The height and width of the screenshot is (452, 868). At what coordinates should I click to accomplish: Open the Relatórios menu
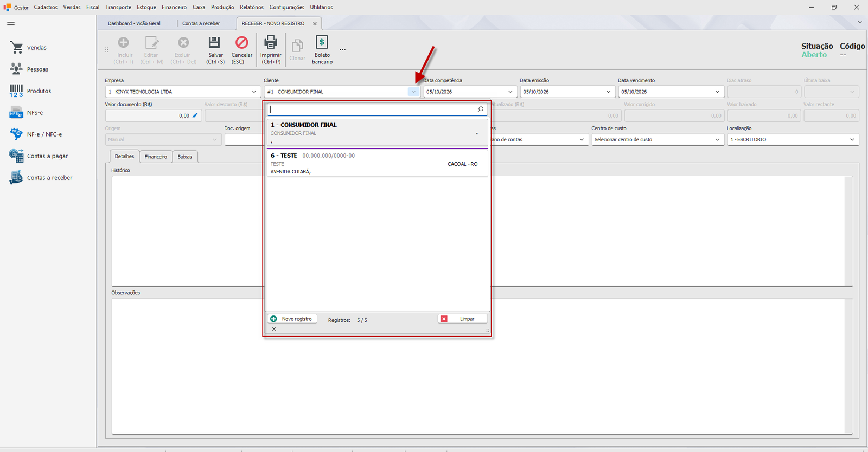pyautogui.click(x=252, y=7)
